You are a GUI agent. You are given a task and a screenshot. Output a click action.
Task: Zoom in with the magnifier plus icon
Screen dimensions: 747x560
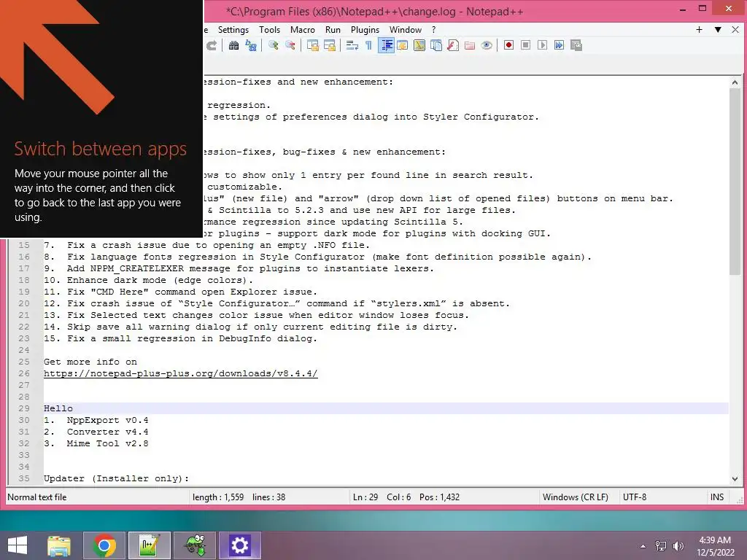tap(273, 45)
